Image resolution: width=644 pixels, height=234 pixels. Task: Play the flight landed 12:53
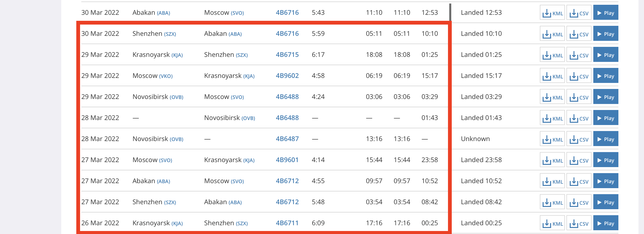[606, 13]
